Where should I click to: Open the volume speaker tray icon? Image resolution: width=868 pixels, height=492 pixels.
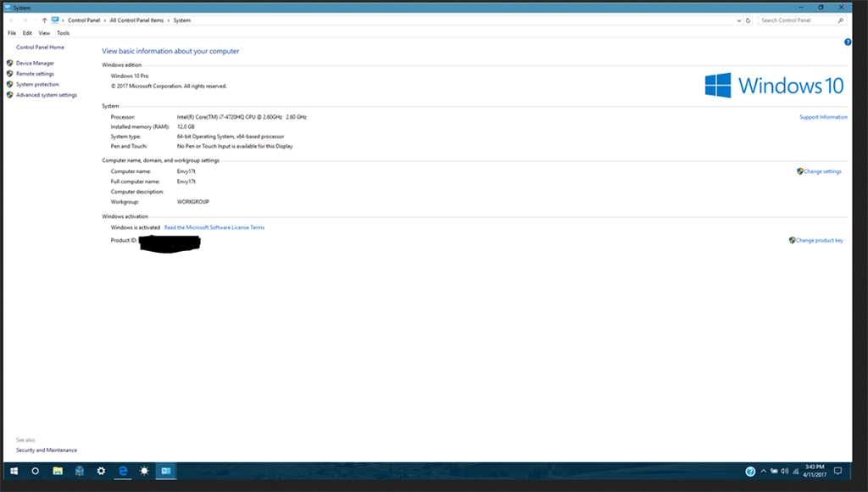[784, 471]
